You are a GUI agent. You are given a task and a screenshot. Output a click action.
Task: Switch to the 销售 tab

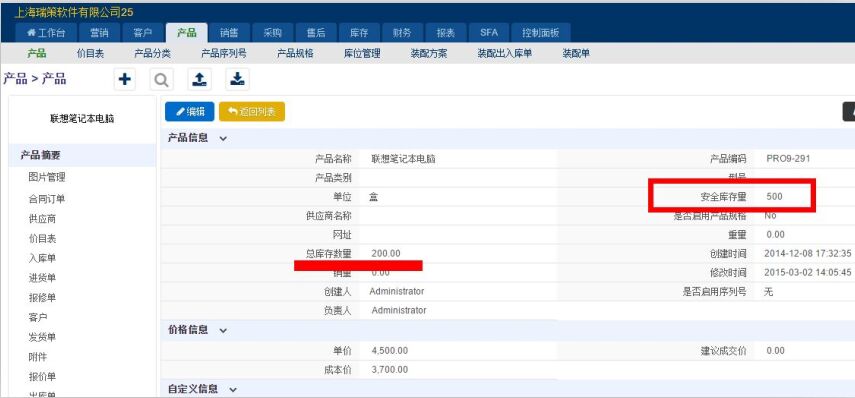tap(229, 33)
